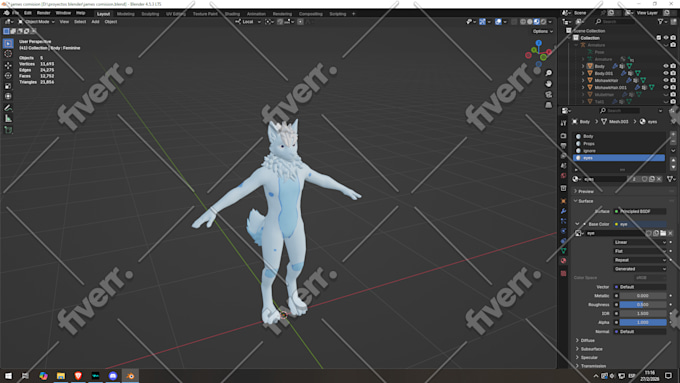Screen dimensions: 680x383
Task: Switch perspective/orthographic with the grid icon
Action: (x=549, y=105)
